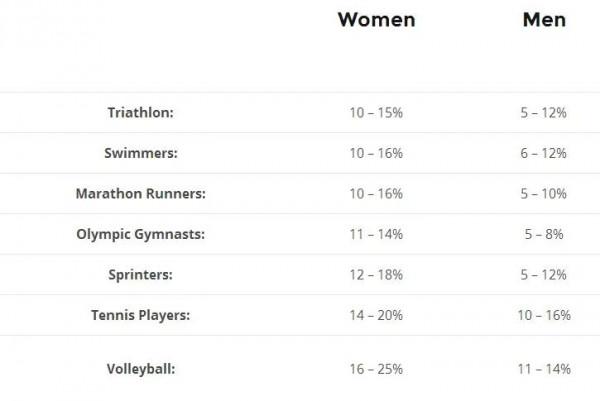Select the men's Marathon Runners value 5 – 10%
The width and height of the screenshot is (600, 401).
543,193
